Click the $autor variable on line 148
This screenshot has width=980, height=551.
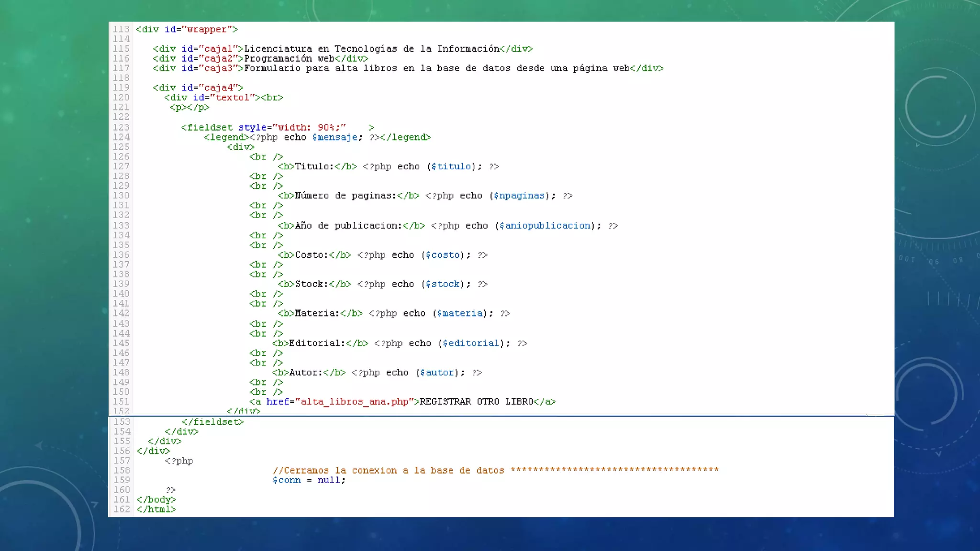(437, 373)
